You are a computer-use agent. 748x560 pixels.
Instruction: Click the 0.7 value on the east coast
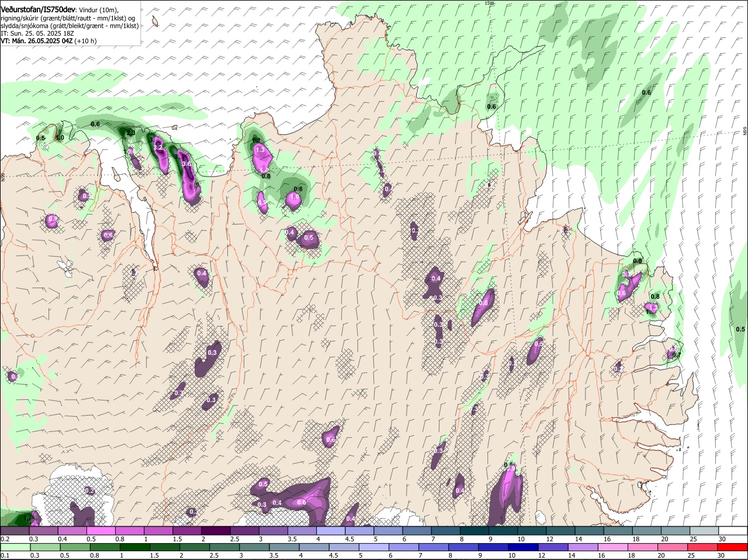(x=677, y=355)
